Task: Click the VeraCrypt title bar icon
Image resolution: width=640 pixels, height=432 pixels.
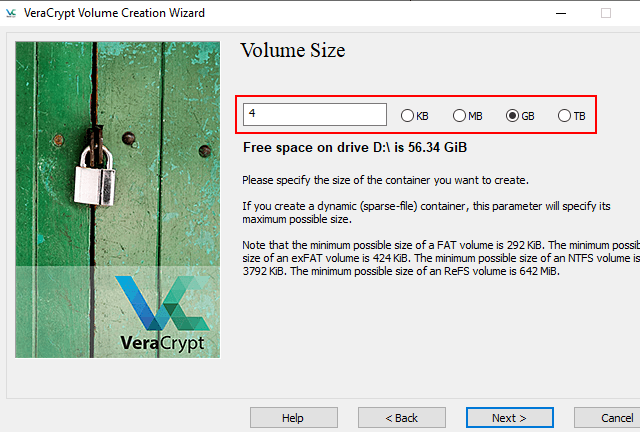Action: pyautogui.click(x=11, y=13)
